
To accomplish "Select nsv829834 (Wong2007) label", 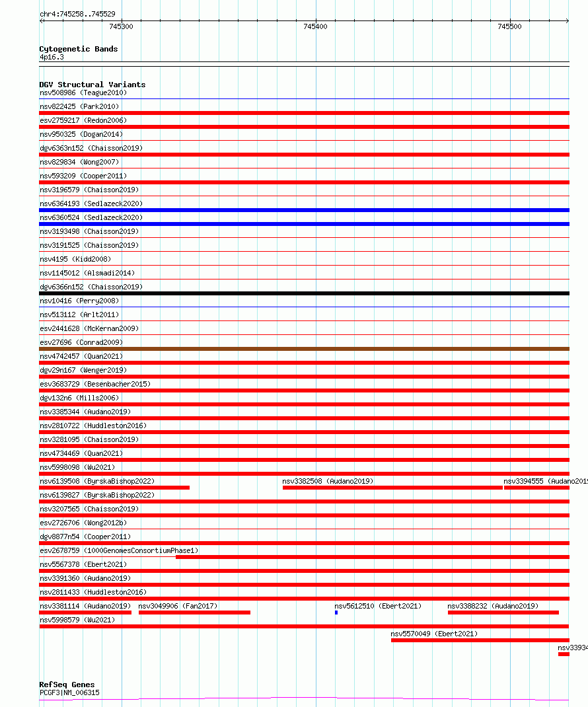I will coord(79,163).
